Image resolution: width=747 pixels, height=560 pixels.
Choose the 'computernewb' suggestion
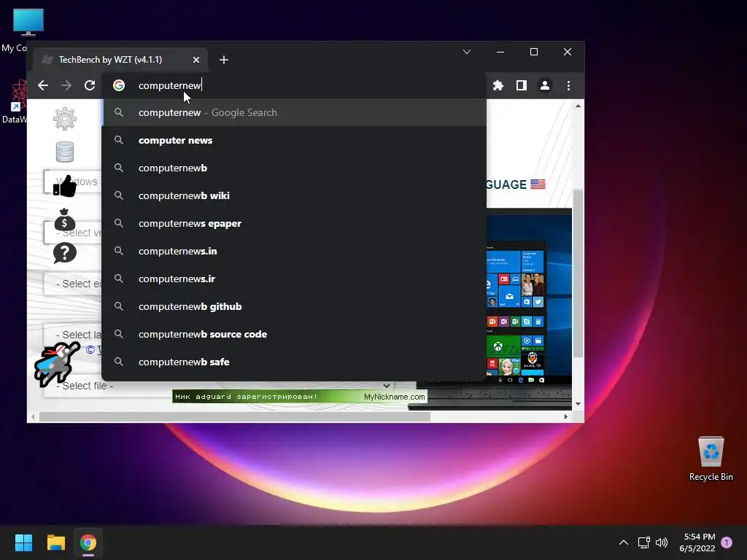[295, 168]
